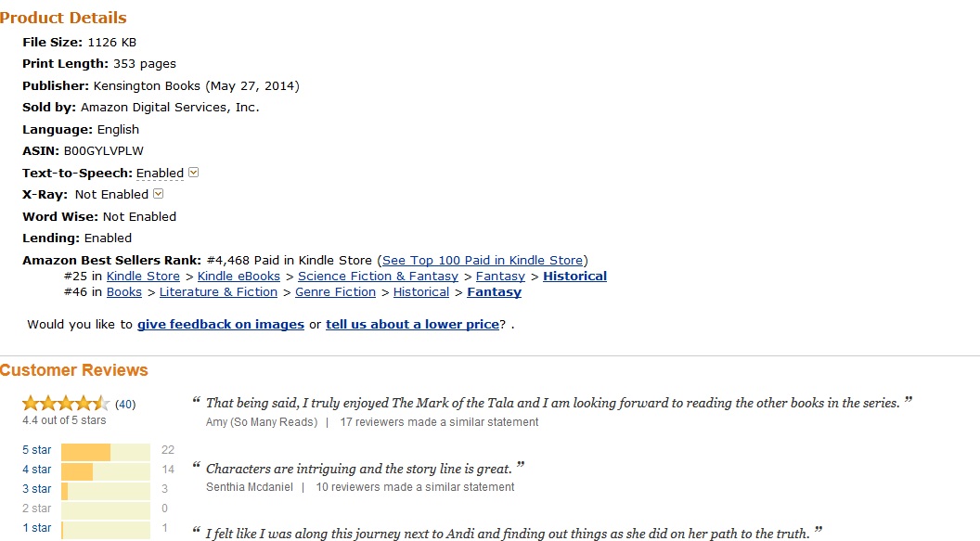Image resolution: width=980 pixels, height=541 pixels.
Task: Select the bold Fantasy category link
Action: [494, 292]
